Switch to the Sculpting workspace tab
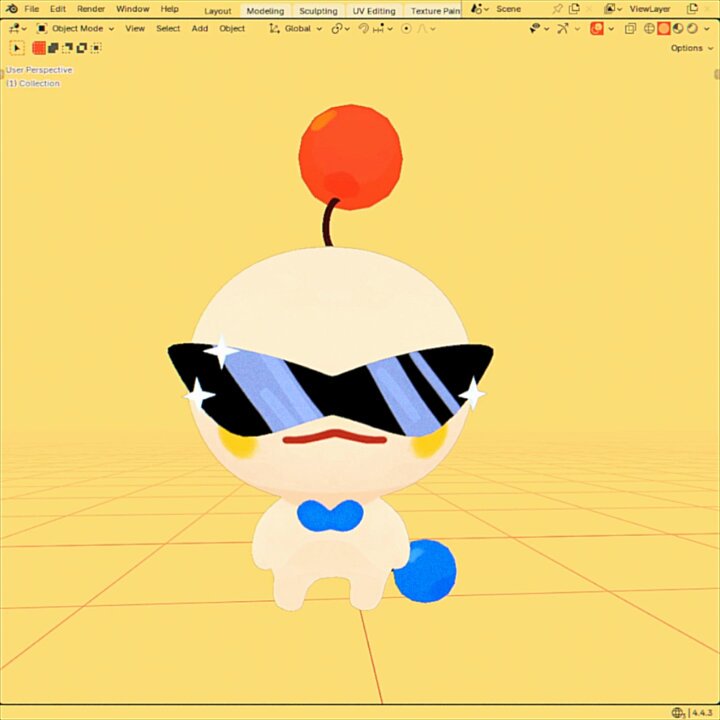Screen dimensions: 720x720 pyautogui.click(x=318, y=11)
